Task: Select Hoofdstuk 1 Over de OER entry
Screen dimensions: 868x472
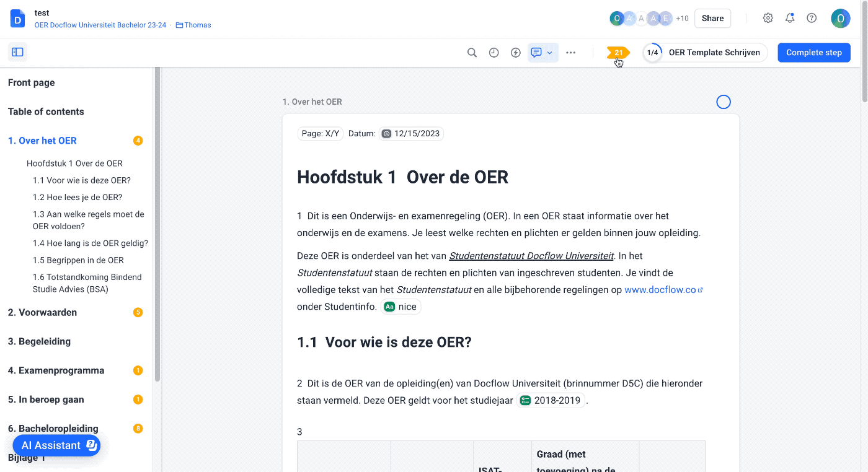Action: click(x=74, y=164)
